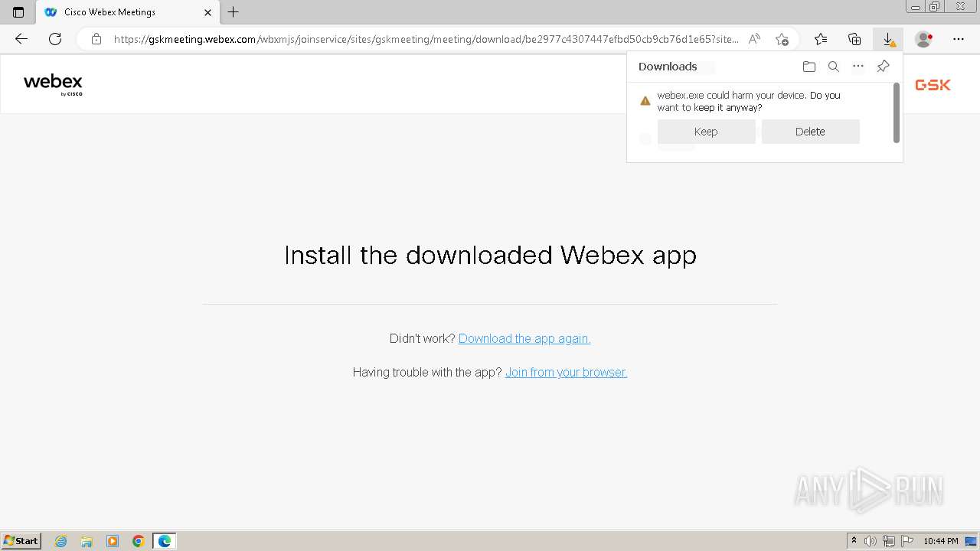Search downloads in the Downloads panel
980x551 pixels.
834,67
